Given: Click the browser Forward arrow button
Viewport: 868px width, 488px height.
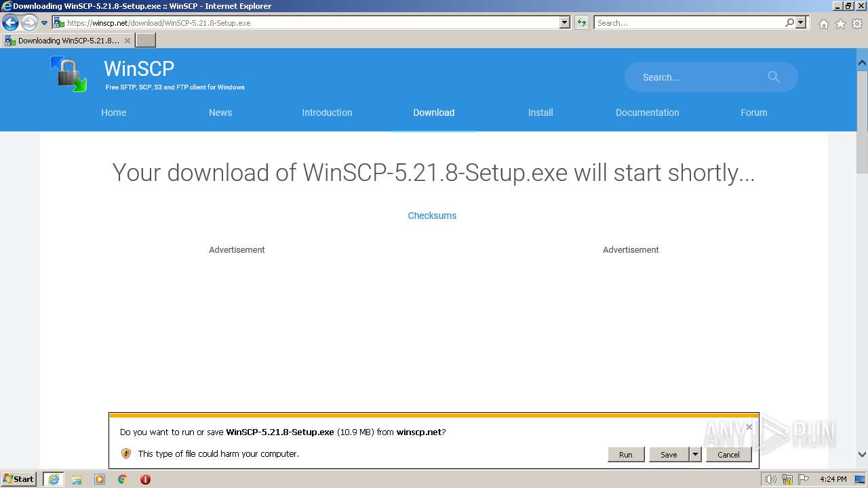Looking at the screenshot, I should (28, 23).
